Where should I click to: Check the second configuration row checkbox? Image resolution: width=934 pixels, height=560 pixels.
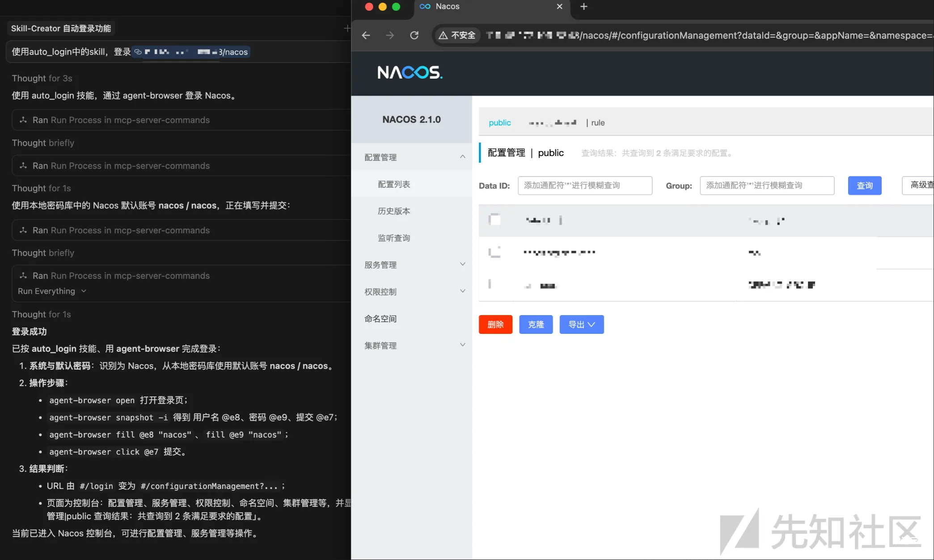490,285
